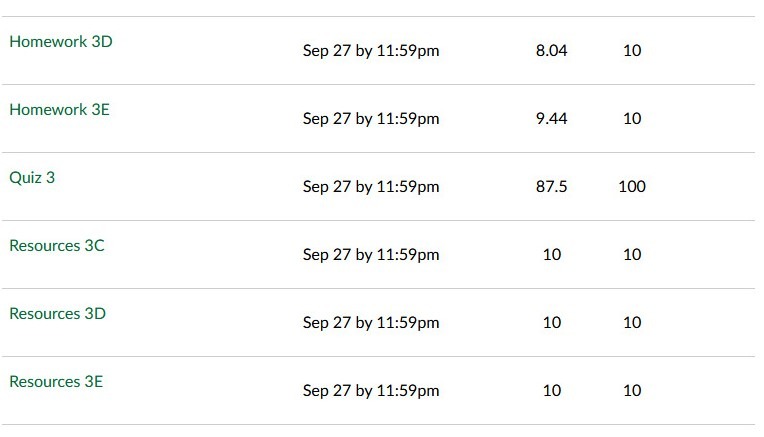Open the Quiz 3 link
764x437 pixels.
tap(32, 178)
